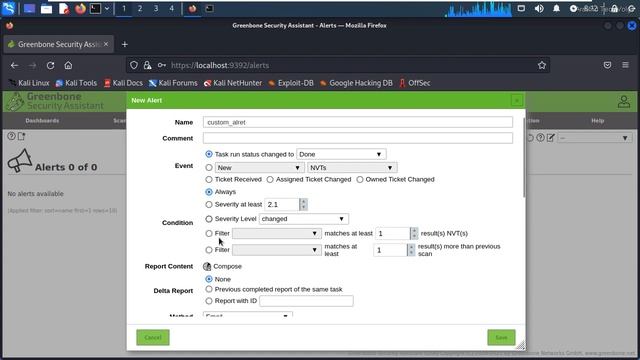Screen dimensions: 640x360
Task: Open the Kali applications menu icon
Action: click(x=9, y=8)
